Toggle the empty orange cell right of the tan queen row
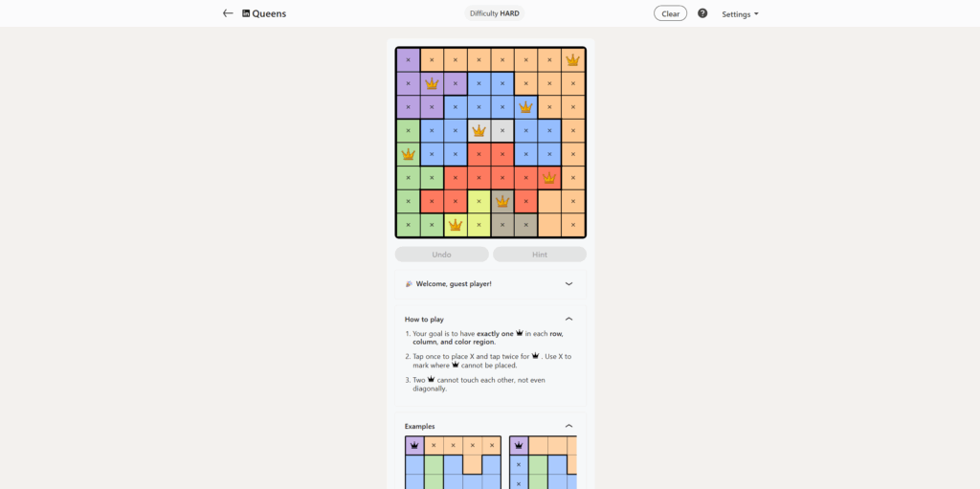This screenshot has width=980, height=489. pos(548,201)
